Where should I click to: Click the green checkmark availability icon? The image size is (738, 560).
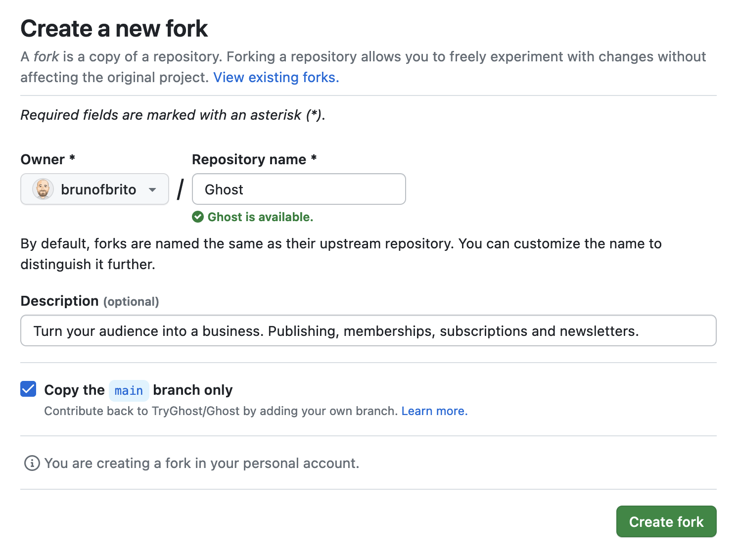click(x=198, y=217)
